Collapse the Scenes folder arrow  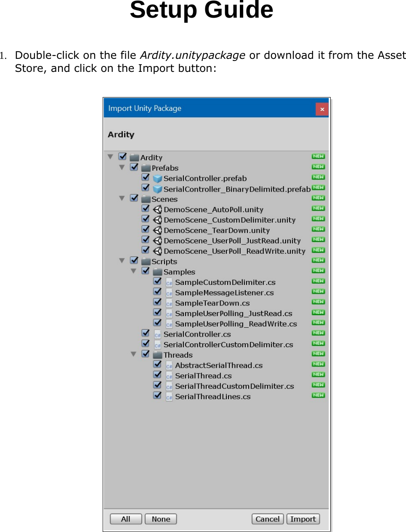[x=122, y=198]
